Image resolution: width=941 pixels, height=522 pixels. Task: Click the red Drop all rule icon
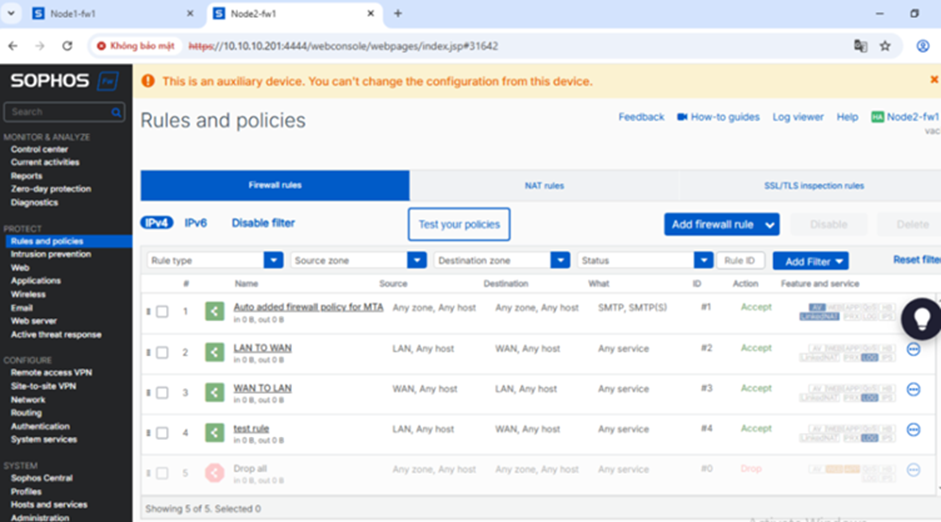point(214,472)
